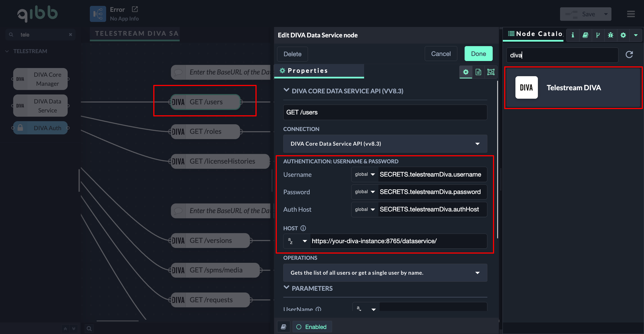
Task: Click the hamburger main menu icon
Action: (631, 14)
